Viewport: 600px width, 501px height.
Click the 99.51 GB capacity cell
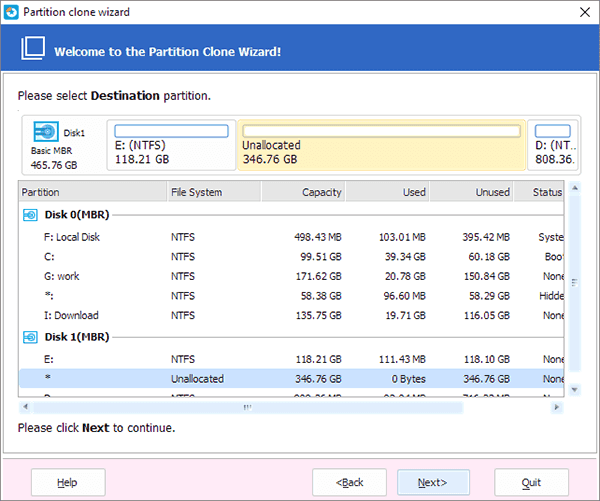321,257
